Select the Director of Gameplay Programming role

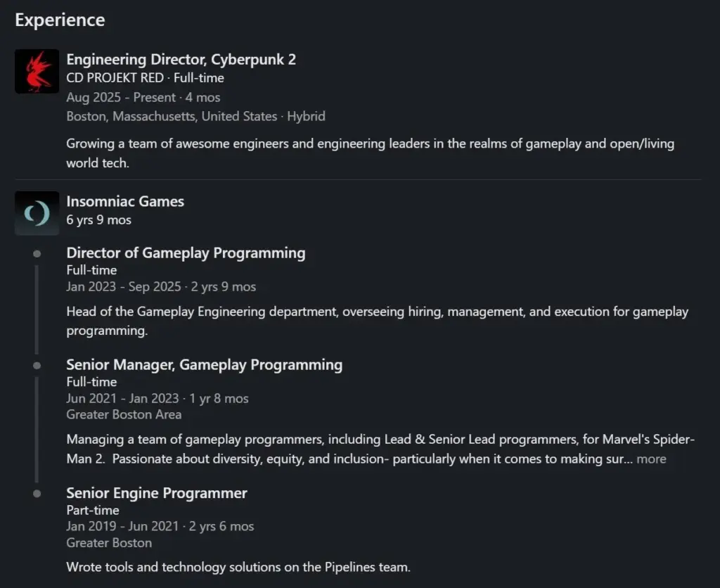pyautogui.click(x=186, y=253)
